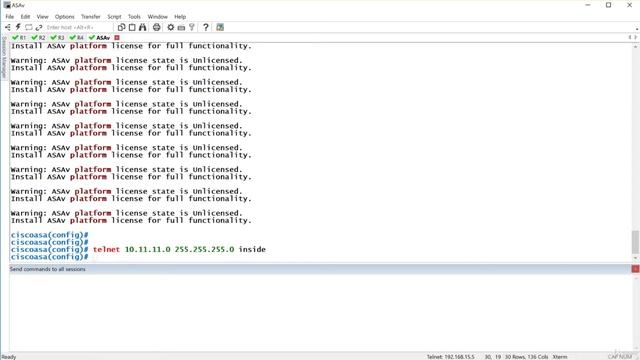This screenshot has width=640, height=360.
Task: Open the Transfer menu
Action: tap(91, 17)
